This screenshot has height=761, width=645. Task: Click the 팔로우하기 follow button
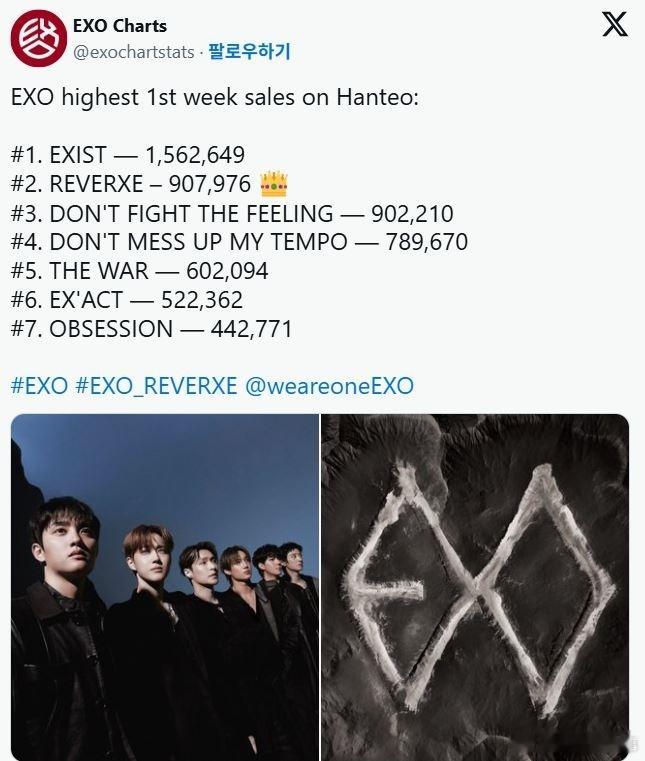tap(249, 51)
